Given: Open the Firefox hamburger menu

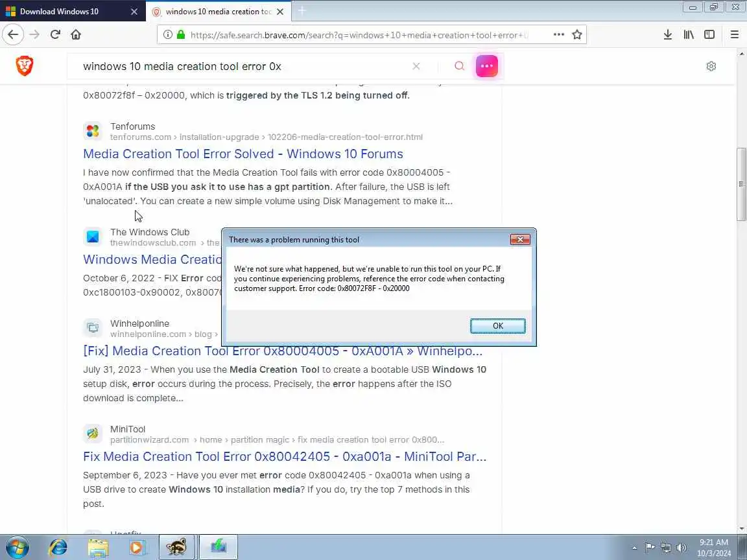Looking at the screenshot, I should 734,34.
